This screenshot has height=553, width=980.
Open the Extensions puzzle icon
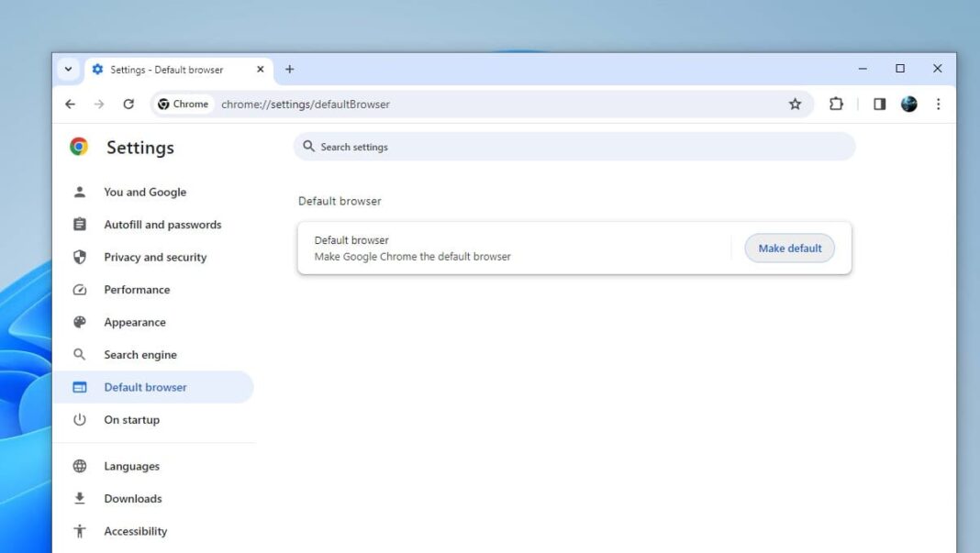pyautogui.click(x=836, y=104)
